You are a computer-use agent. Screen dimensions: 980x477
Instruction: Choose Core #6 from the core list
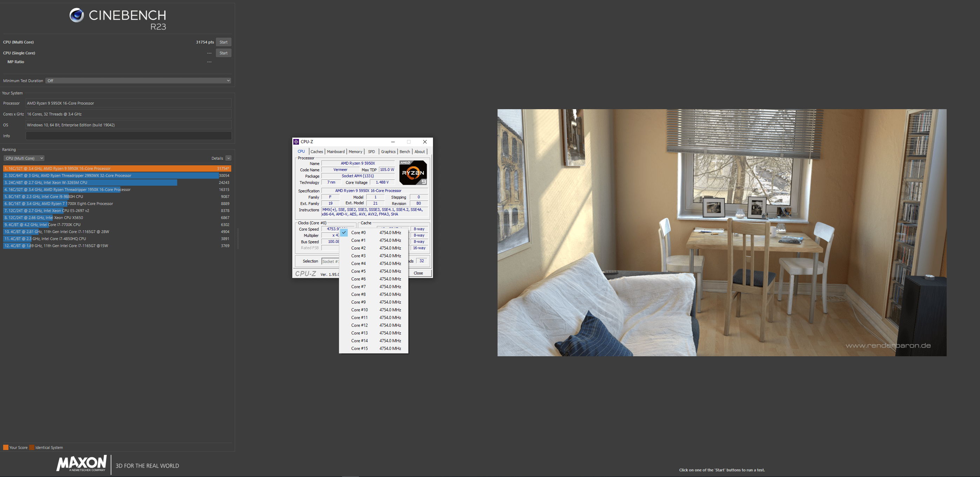coord(374,279)
